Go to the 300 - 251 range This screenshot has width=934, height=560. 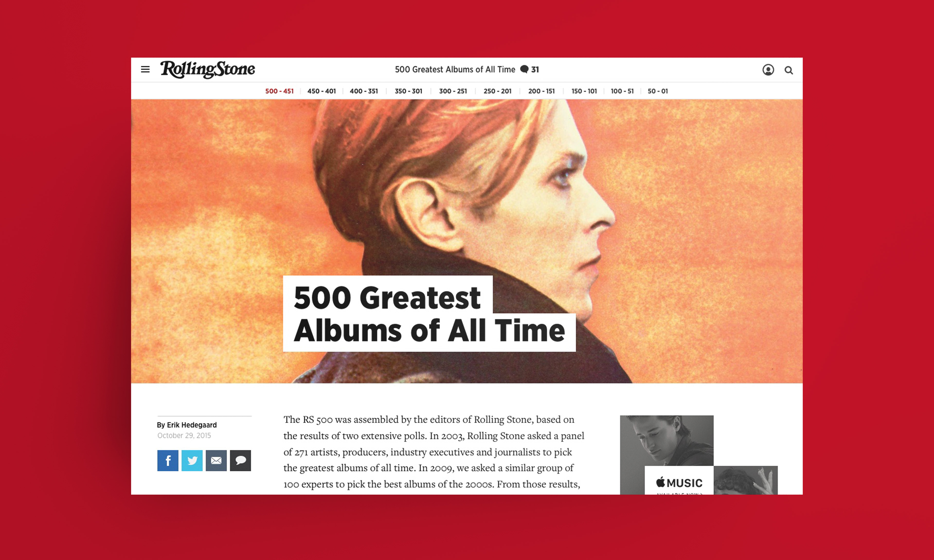point(453,91)
